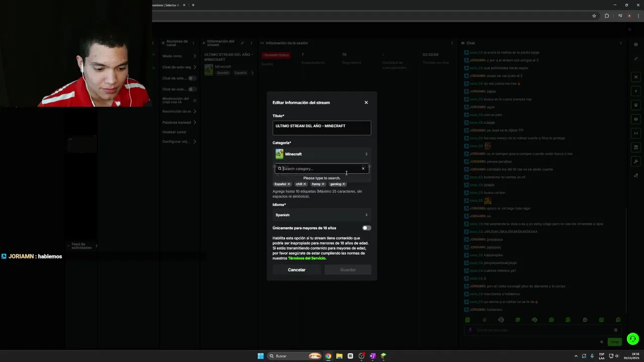Image resolution: width=644 pixels, height=362 pixels.
Task: Bookmark this page with star icon
Action: click(594, 16)
